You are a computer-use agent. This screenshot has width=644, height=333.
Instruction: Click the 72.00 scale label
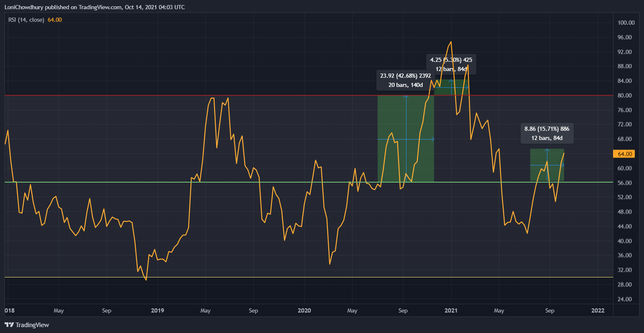pyautogui.click(x=624, y=125)
